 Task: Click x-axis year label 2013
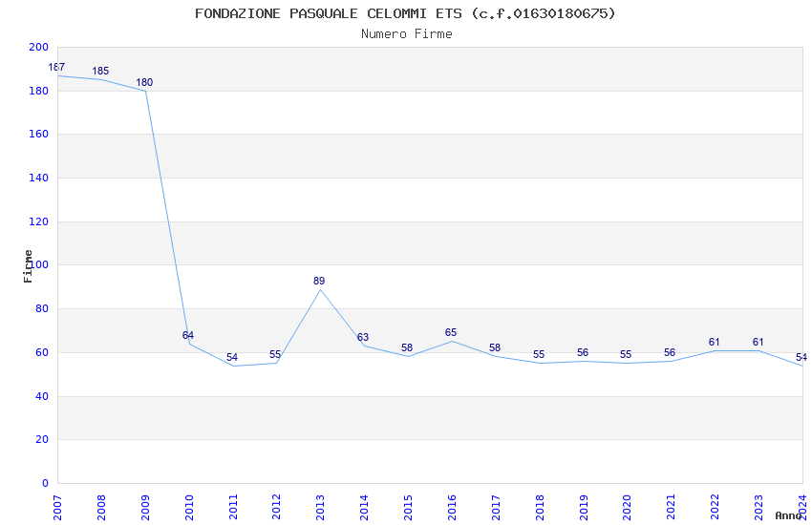pos(321,508)
